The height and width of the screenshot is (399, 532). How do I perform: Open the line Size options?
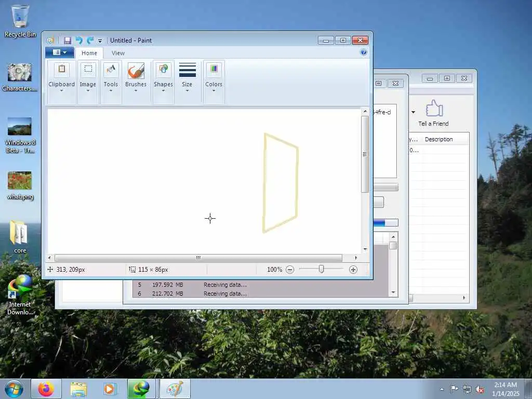[x=187, y=78]
